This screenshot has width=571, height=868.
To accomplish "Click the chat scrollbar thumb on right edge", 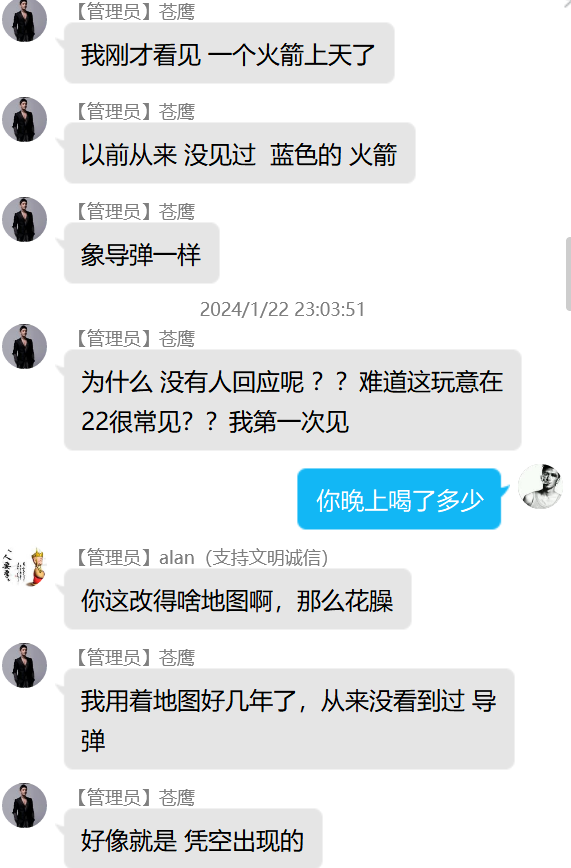I will coord(568,273).
